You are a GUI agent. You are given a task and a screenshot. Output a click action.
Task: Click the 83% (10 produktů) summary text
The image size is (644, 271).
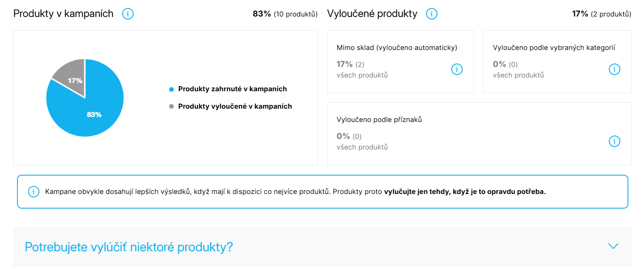point(285,14)
